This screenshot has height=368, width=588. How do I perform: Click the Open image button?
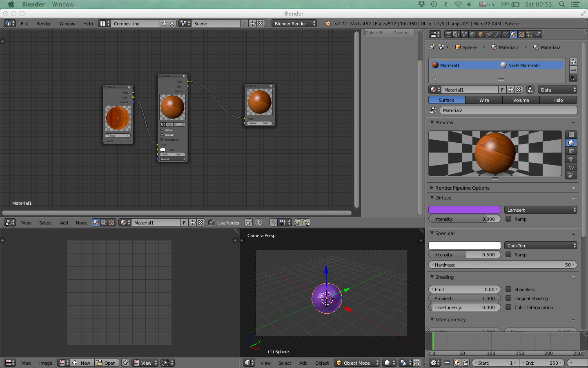pos(106,363)
